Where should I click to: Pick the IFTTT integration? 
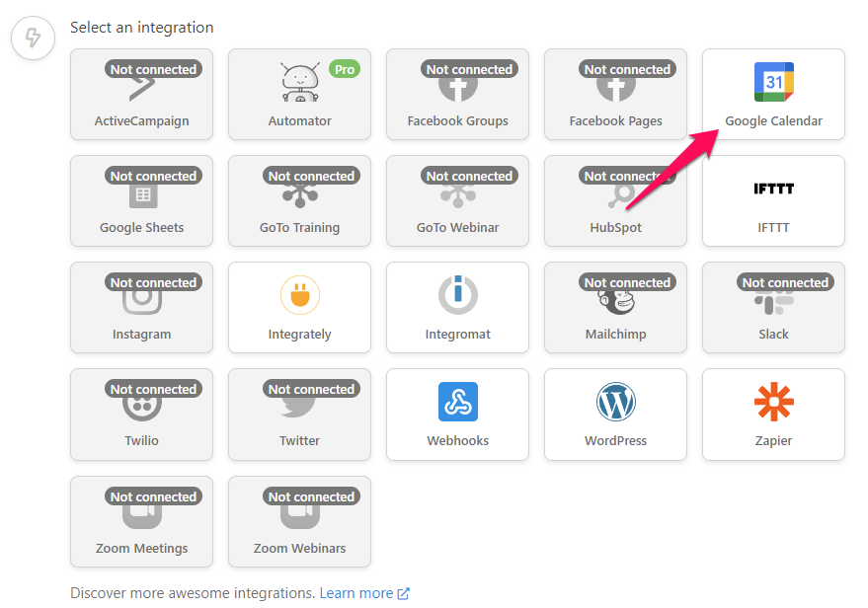click(774, 200)
